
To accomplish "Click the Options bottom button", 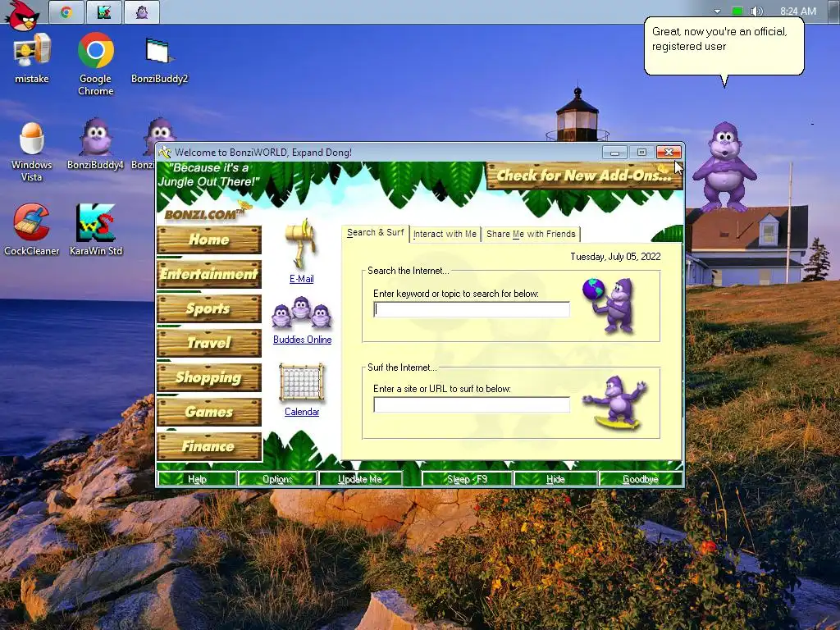I will click(277, 479).
